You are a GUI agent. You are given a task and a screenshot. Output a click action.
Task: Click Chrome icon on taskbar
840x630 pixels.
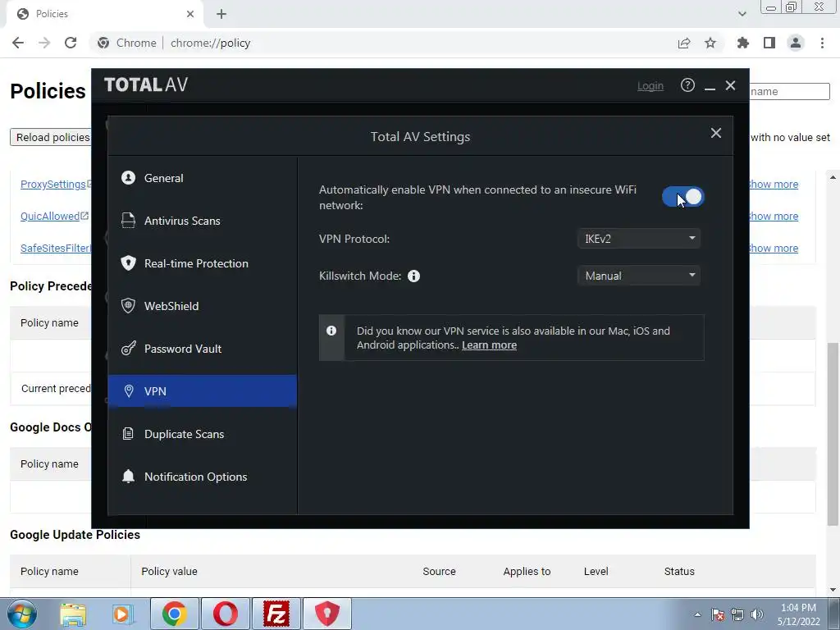174,614
